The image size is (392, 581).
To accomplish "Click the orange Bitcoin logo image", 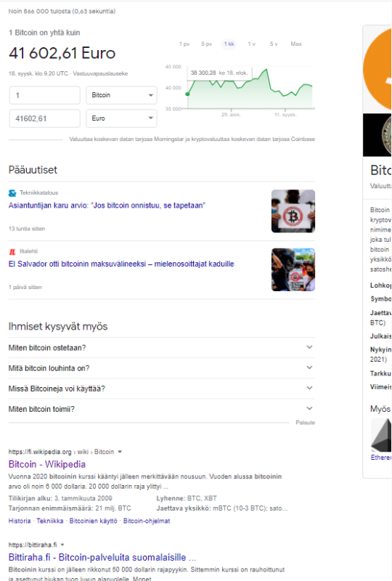I will [377, 70].
